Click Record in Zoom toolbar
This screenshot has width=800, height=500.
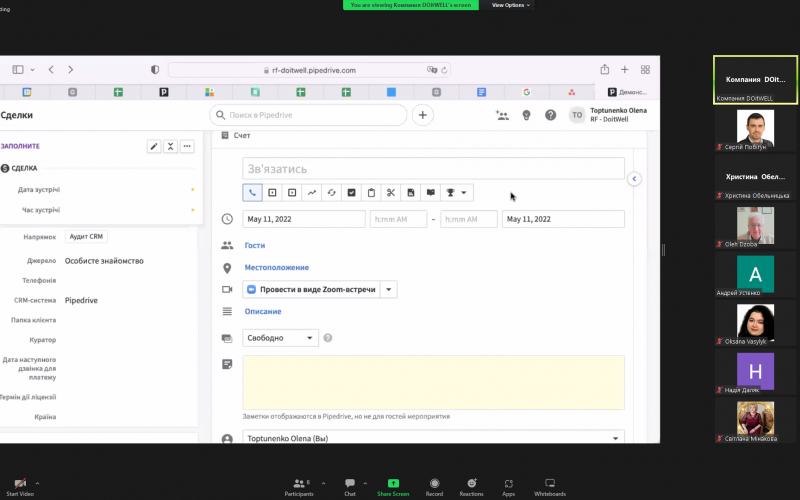(434, 487)
